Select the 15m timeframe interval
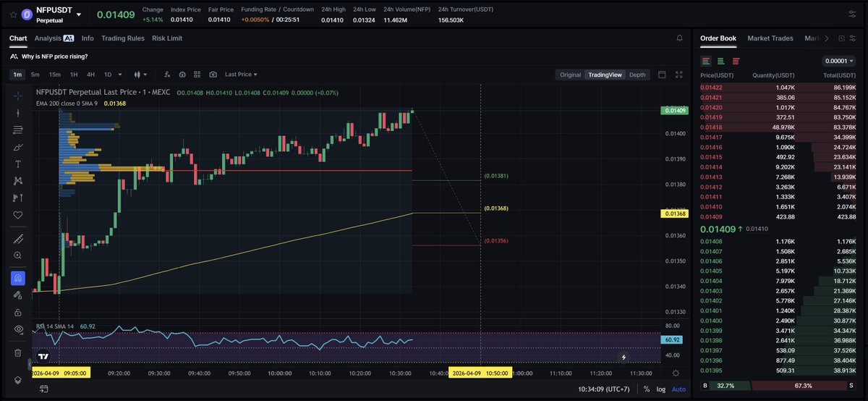 (x=54, y=75)
